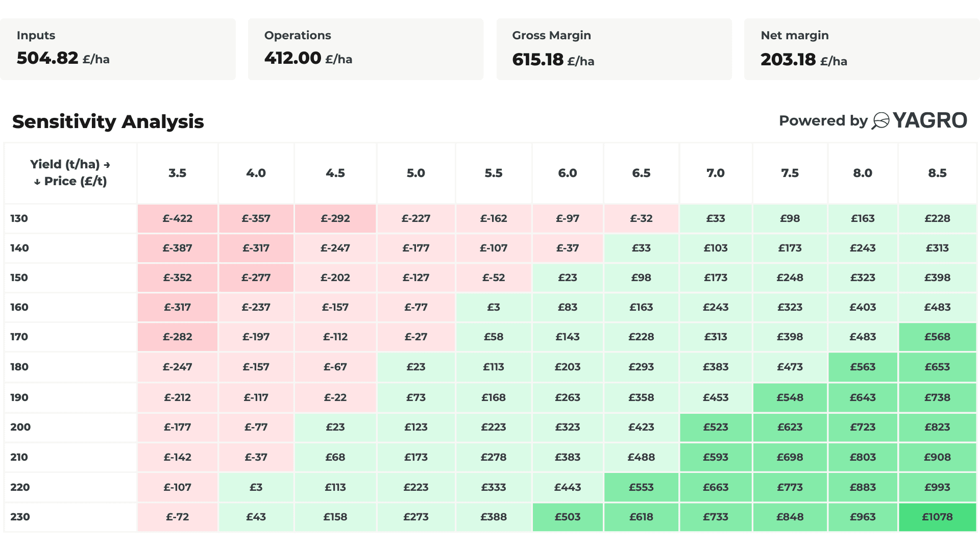980x551 pixels.
Task: Select the 230 price row label
Action: coord(20,517)
